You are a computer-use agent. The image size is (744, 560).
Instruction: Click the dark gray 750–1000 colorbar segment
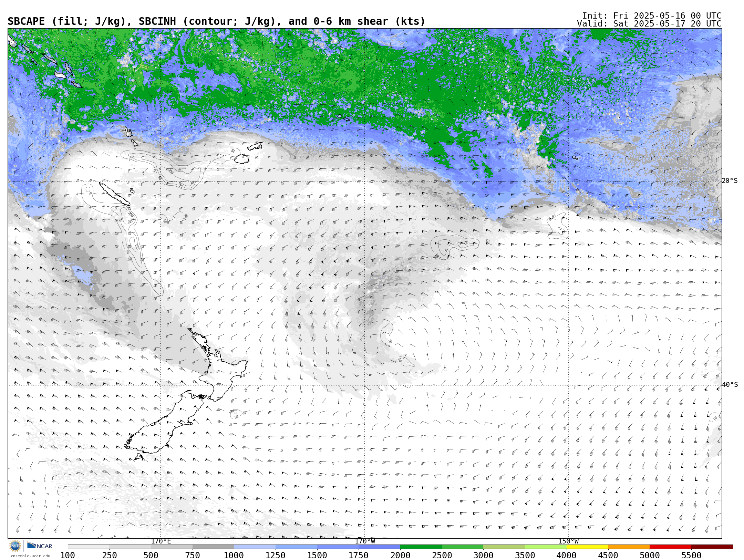click(x=213, y=547)
